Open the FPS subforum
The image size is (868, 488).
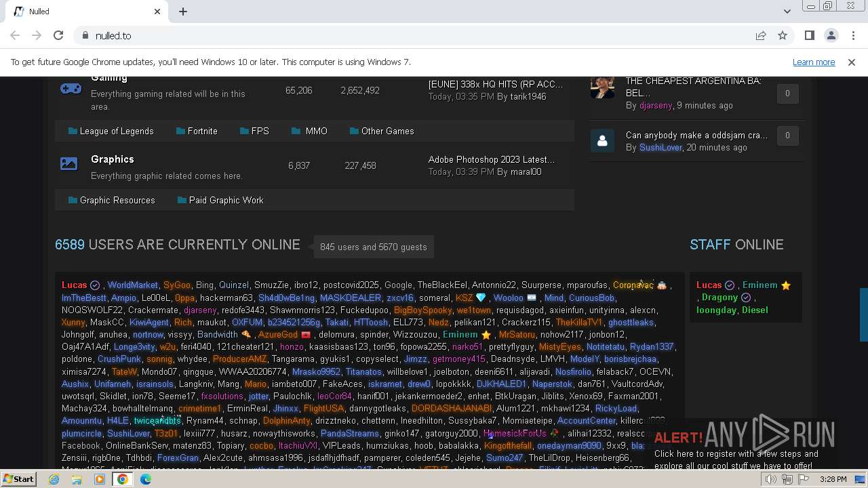pos(260,131)
